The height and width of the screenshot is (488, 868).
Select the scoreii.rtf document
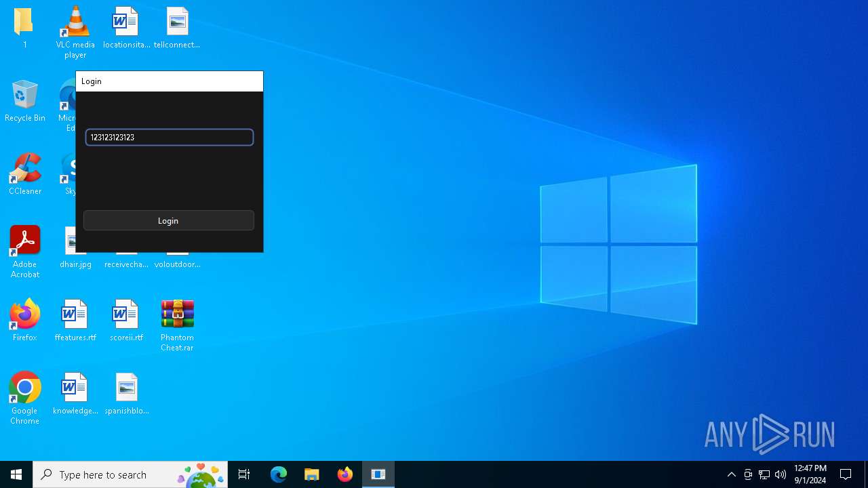point(126,321)
